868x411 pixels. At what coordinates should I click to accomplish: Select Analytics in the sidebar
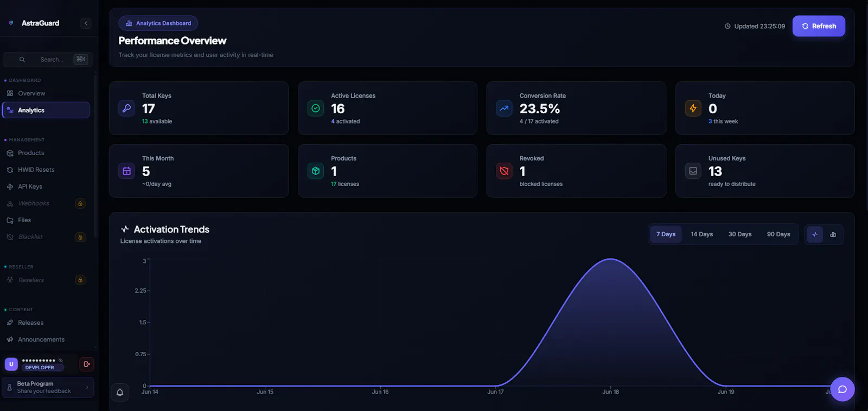[46, 110]
